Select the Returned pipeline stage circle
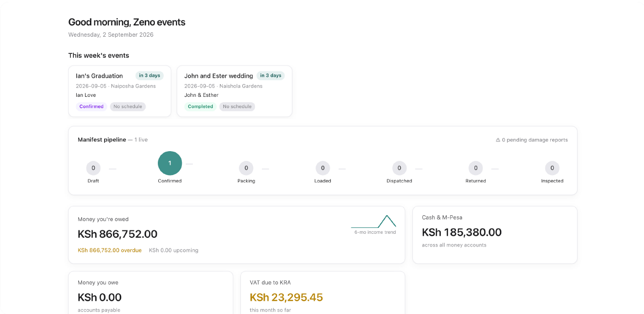This screenshot has height=314, width=644. click(x=476, y=168)
